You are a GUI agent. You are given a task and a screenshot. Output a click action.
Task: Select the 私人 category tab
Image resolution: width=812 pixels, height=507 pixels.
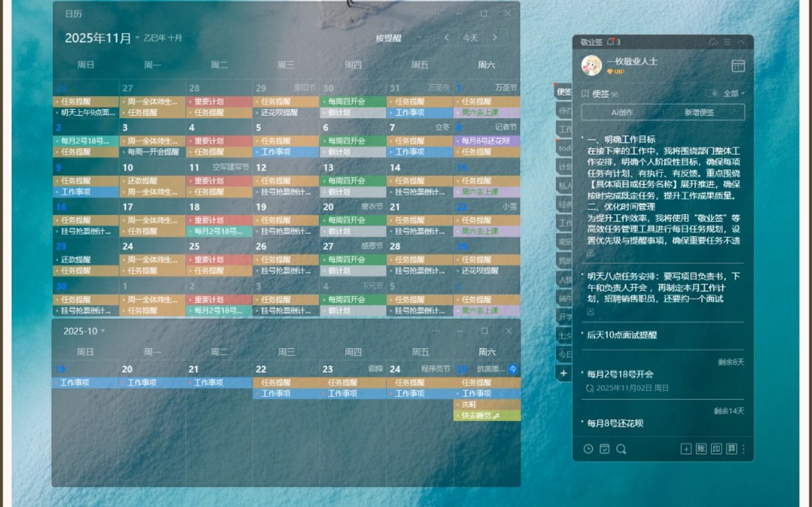click(x=564, y=186)
